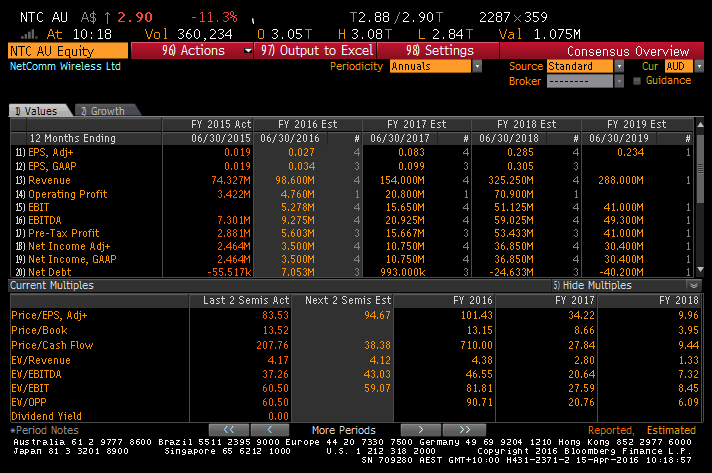The height and width of the screenshot is (473, 712).
Task: Switch to the Values tab
Action: (x=40, y=111)
